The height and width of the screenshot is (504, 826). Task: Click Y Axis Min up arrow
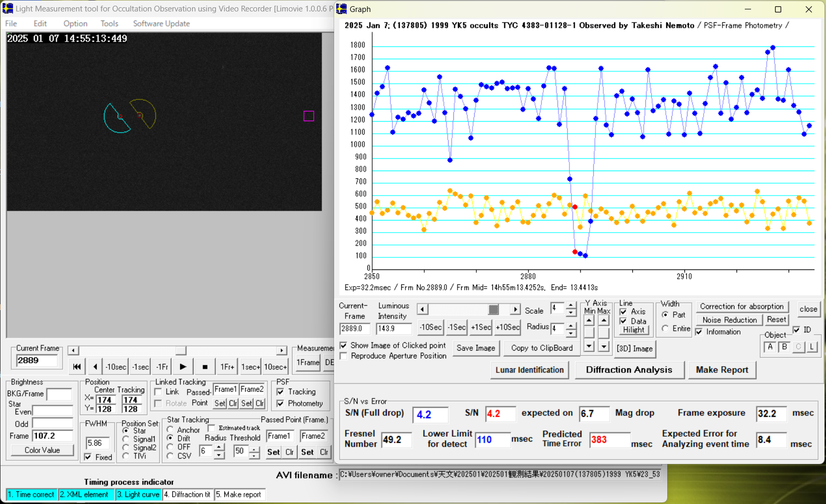coord(589,320)
